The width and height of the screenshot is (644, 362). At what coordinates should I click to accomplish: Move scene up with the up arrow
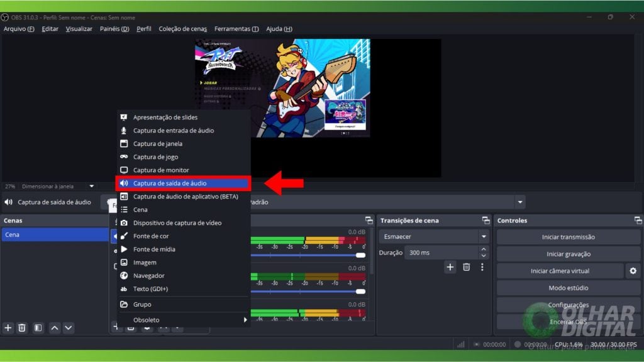click(x=55, y=327)
